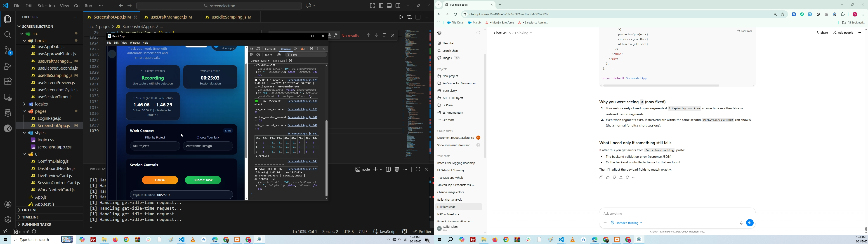Copy the ChatGPT response with copy icon
Screen dimensions: 868x244
tap(601, 178)
